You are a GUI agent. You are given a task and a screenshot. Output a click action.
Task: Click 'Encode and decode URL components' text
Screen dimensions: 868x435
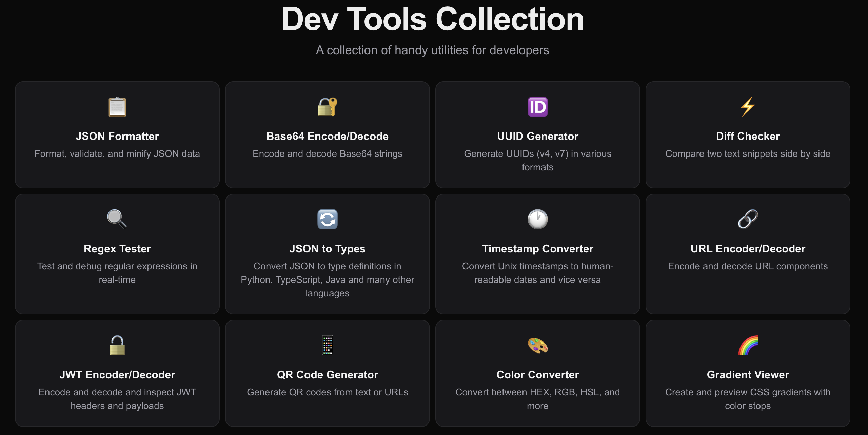(748, 266)
